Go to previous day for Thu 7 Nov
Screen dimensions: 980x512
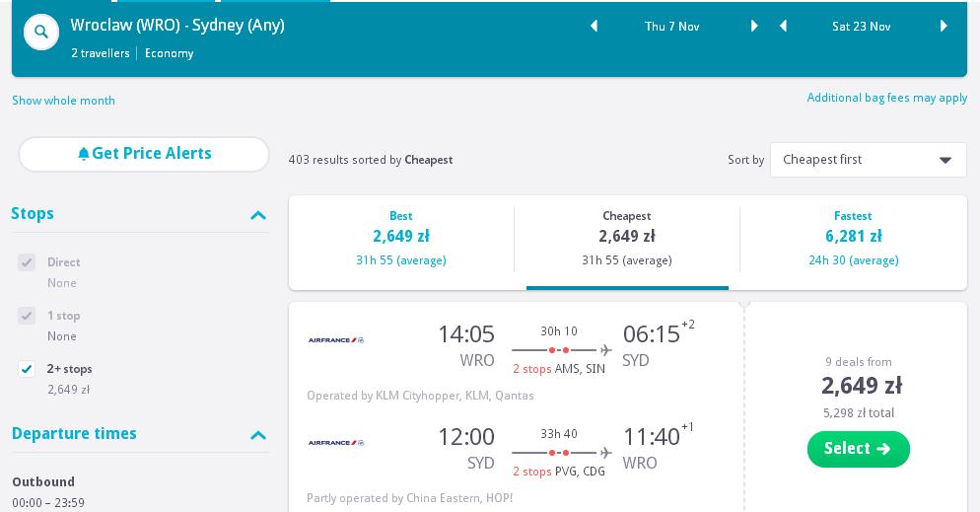595,26
